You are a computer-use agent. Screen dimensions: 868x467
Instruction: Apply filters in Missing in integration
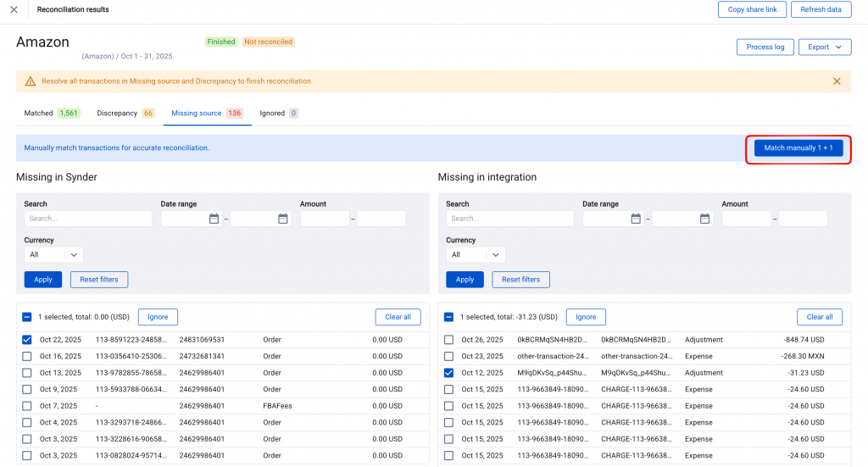tap(465, 280)
